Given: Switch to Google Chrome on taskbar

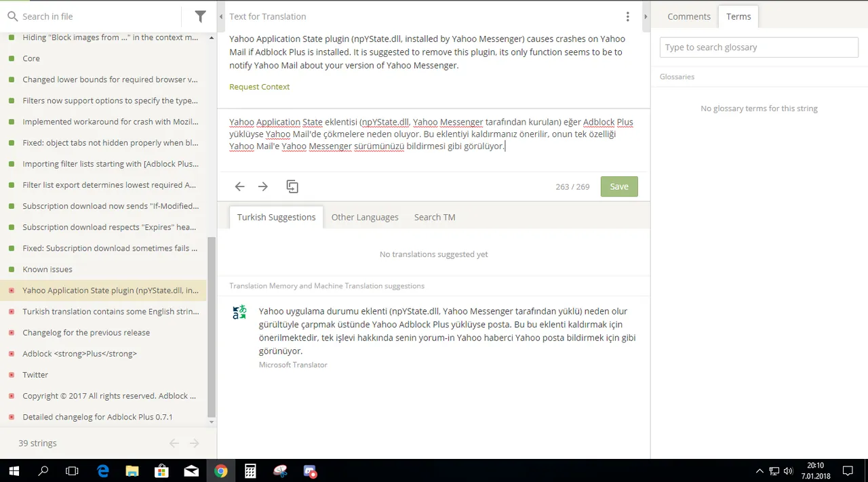Looking at the screenshot, I should [x=221, y=470].
